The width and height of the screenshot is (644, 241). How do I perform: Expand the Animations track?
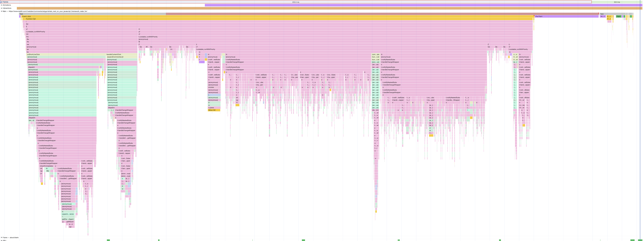[2, 5]
